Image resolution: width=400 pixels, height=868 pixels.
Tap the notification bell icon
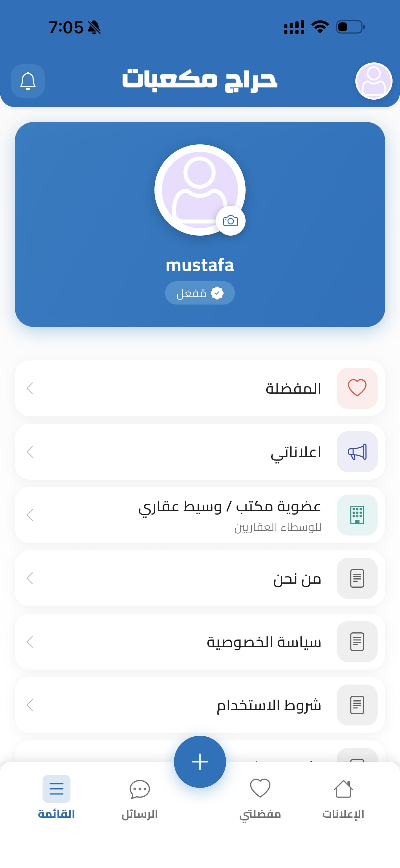28,81
